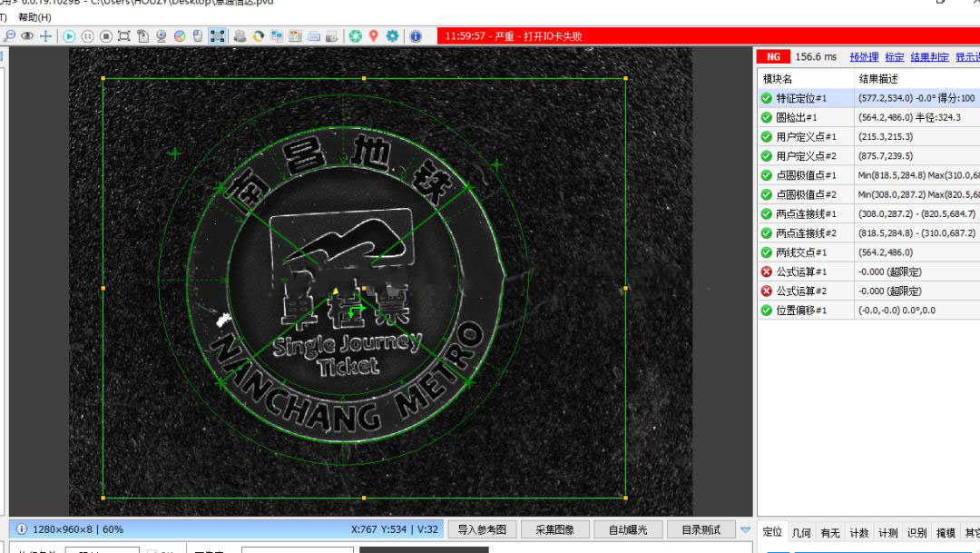Click the red NG status indicator

[x=774, y=57]
